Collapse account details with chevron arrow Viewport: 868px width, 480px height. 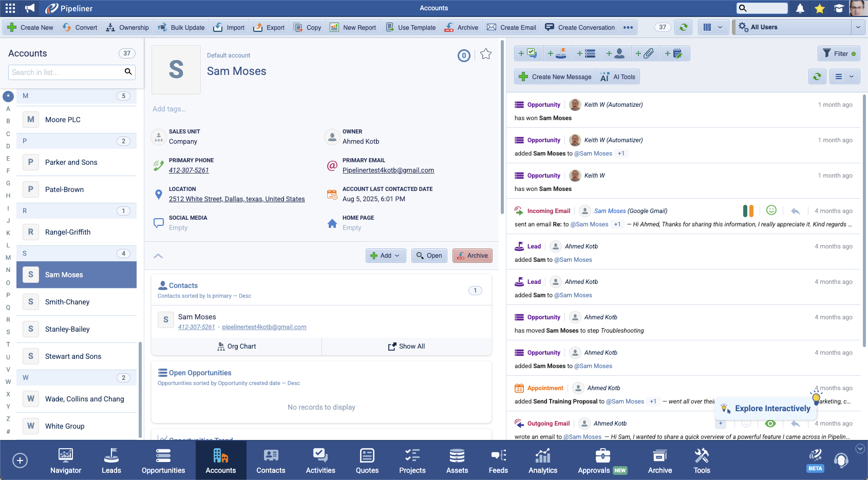158,256
